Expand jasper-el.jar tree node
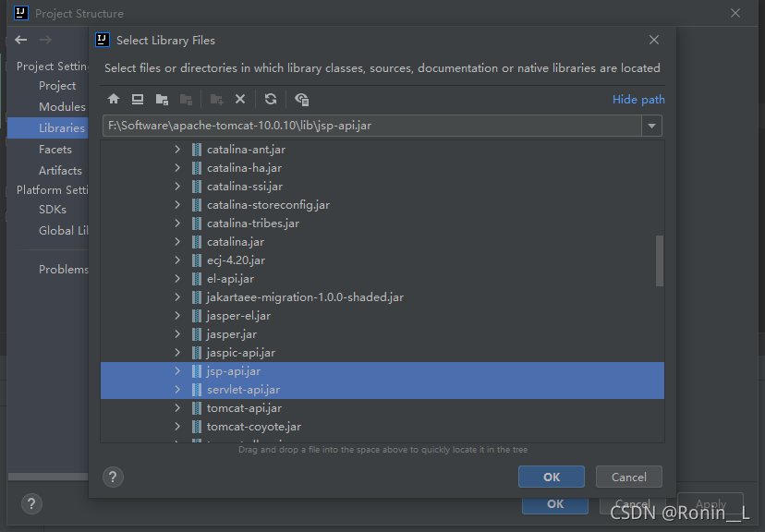 pyautogui.click(x=177, y=316)
